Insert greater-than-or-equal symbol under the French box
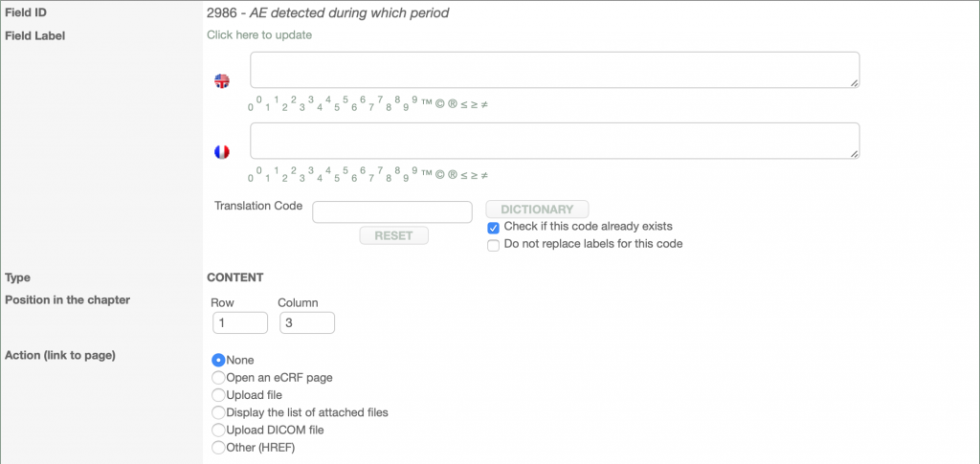980x464 pixels. point(474,176)
